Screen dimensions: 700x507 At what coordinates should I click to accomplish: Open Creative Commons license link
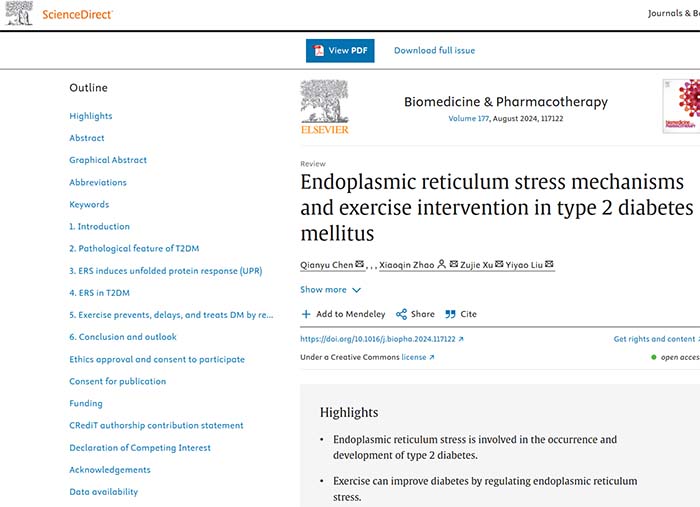(417, 357)
